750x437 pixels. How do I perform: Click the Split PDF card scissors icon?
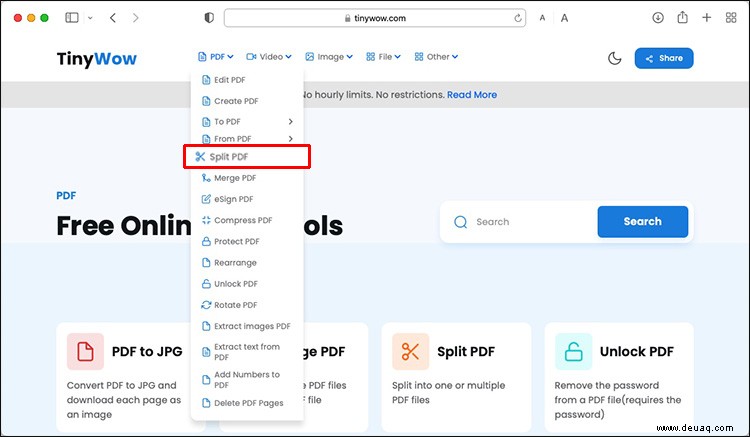pos(410,351)
